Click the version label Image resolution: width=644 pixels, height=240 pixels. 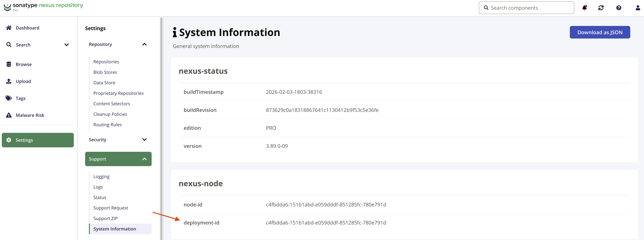(x=192, y=146)
